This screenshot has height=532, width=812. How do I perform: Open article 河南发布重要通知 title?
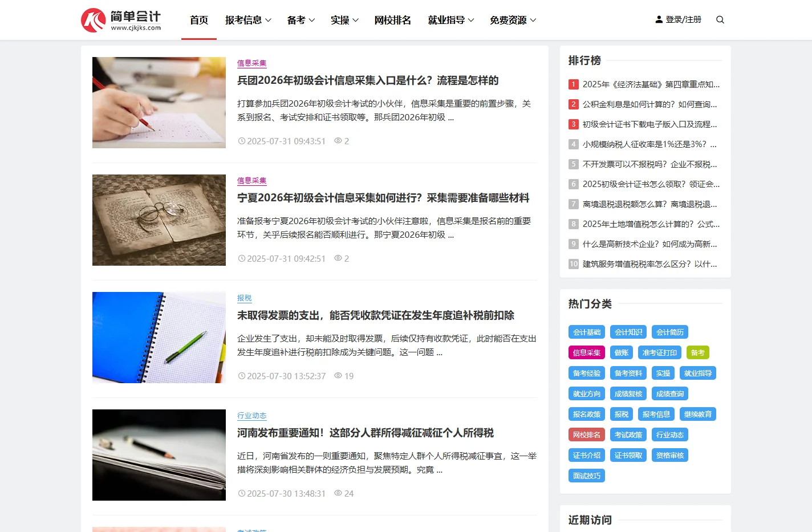[x=366, y=433]
